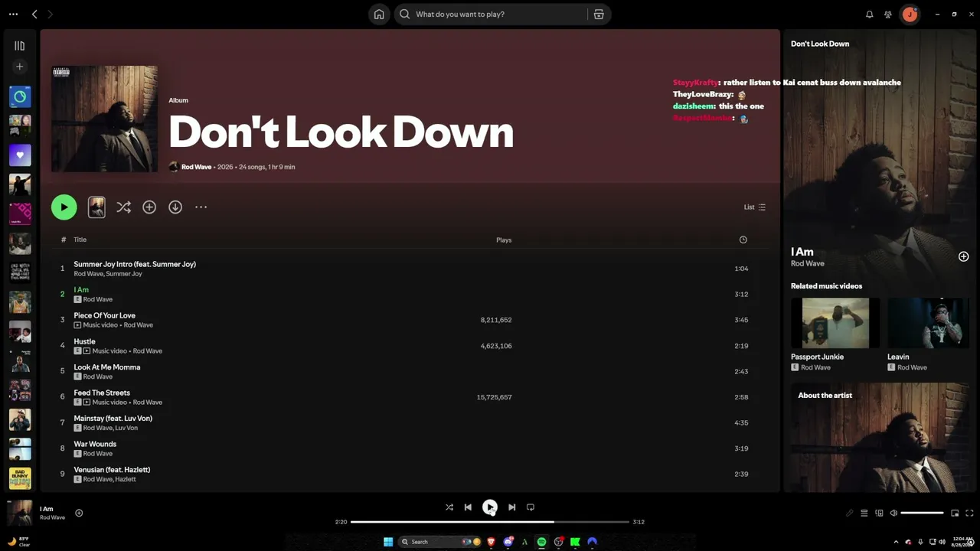Click the Title column header
980x551 pixels.
pyautogui.click(x=80, y=240)
